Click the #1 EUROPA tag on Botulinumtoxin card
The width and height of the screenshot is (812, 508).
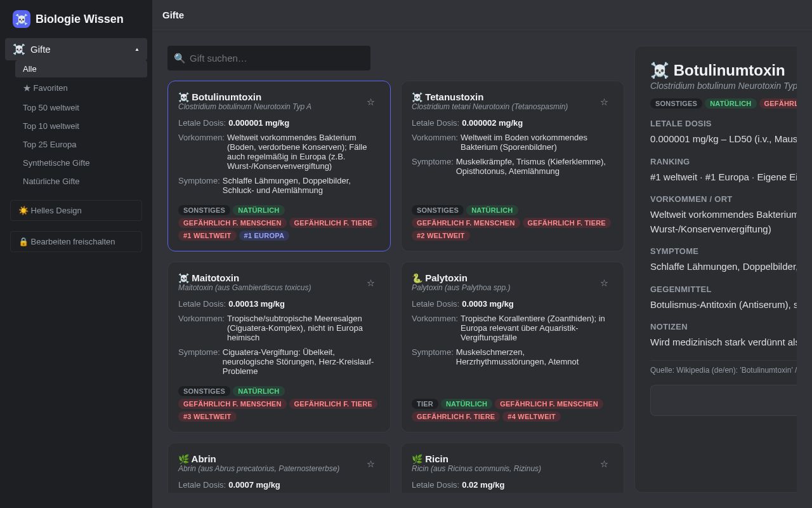pyautogui.click(x=264, y=236)
